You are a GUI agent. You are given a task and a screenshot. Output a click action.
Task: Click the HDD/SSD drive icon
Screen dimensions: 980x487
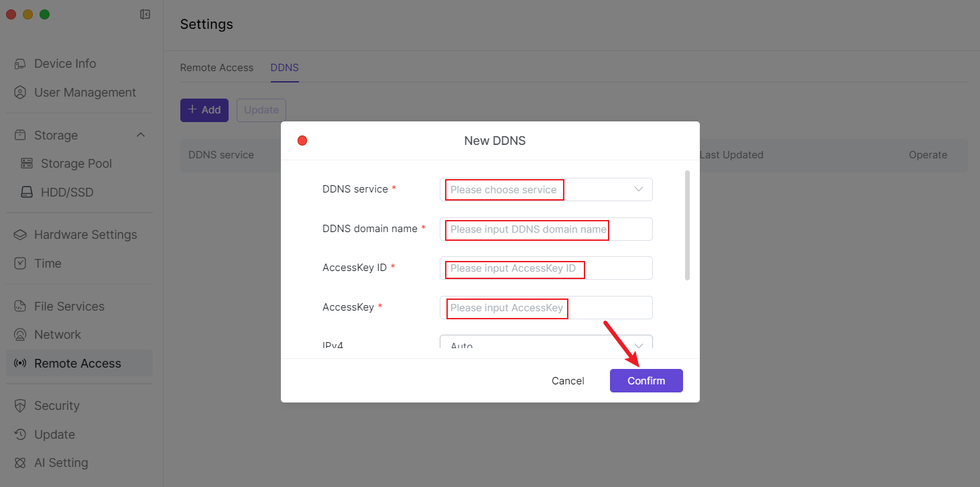coord(27,193)
